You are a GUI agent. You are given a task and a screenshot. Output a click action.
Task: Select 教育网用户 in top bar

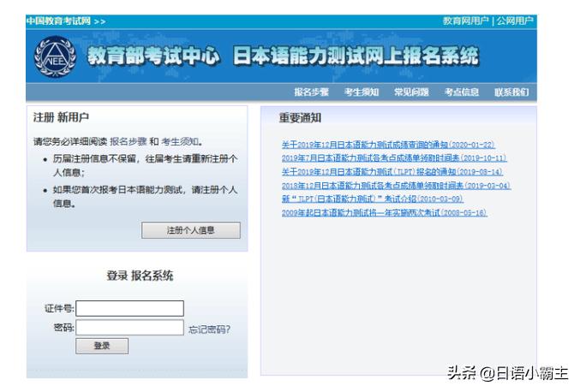click(466, 21)
